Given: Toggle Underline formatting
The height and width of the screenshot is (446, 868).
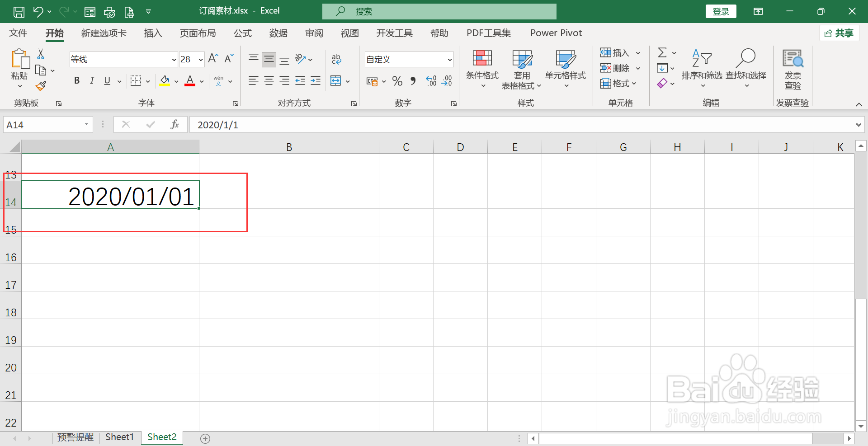Looking at the screenshot, I should 107,81.
